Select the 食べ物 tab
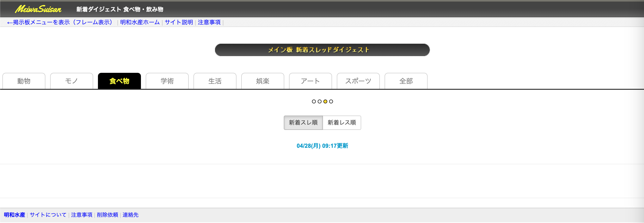This screenshot has width=644, height=223. tap(119, 81)
